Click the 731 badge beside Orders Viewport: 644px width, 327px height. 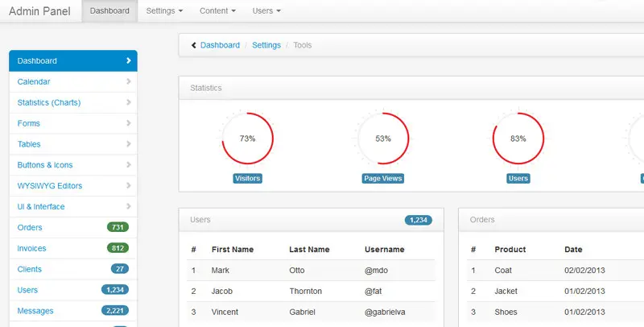coord(118,227)
